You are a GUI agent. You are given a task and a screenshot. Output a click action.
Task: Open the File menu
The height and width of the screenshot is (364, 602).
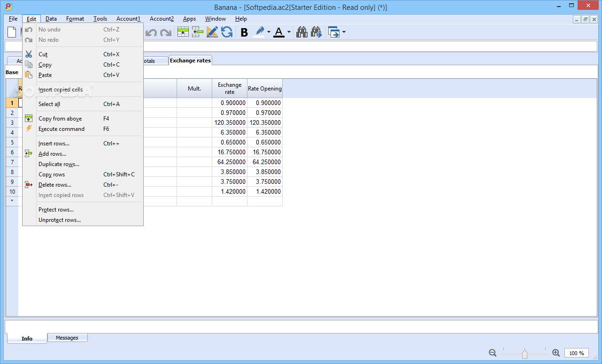click(x=13, y=19)
